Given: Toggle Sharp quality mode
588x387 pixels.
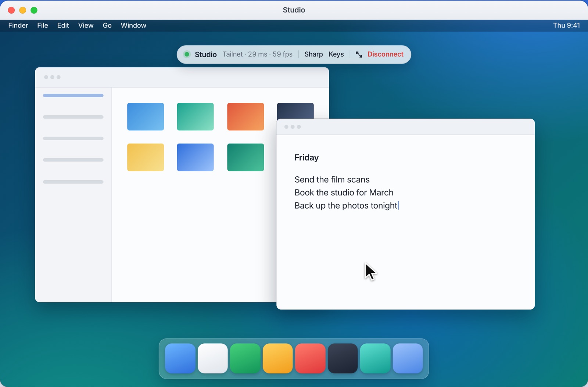Looking at the screenshot, I should [x=313, y=54].
